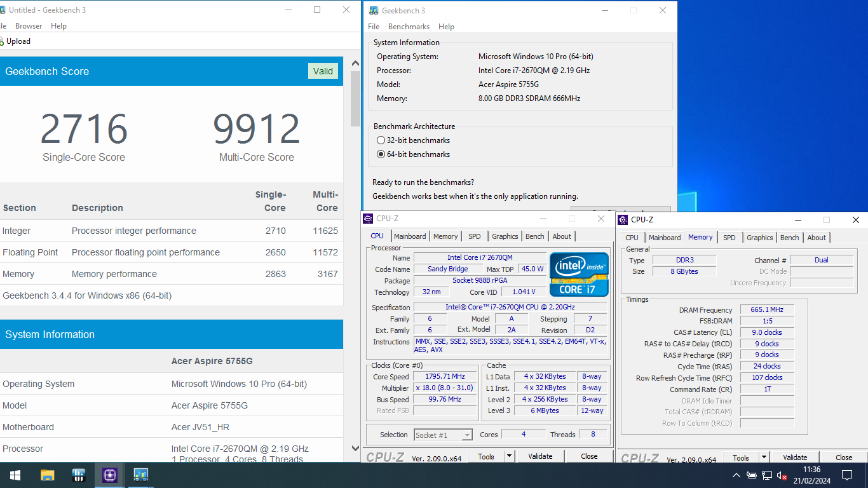Open the network status tray icon
The image size is (868, 488).
(x=767, y=475)
